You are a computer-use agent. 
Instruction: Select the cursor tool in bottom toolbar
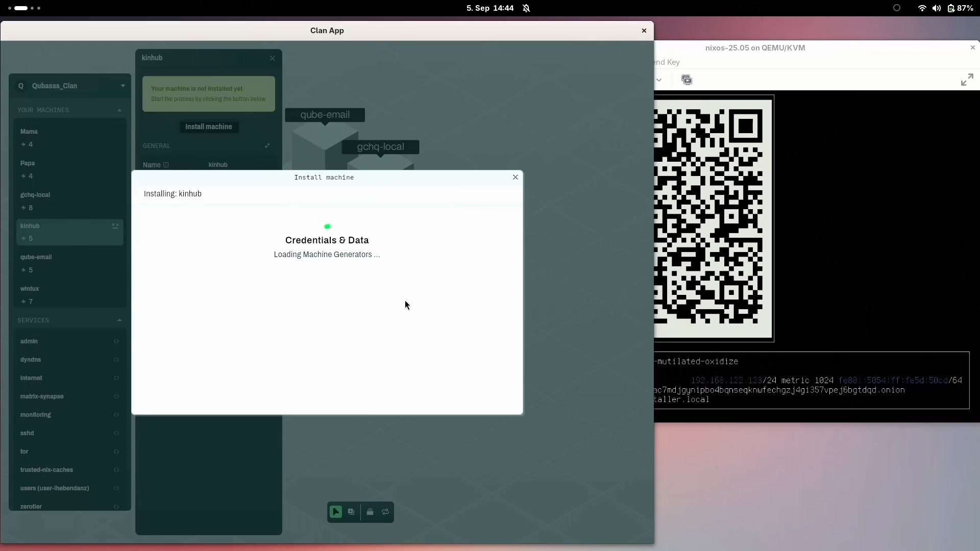point(335,512)
